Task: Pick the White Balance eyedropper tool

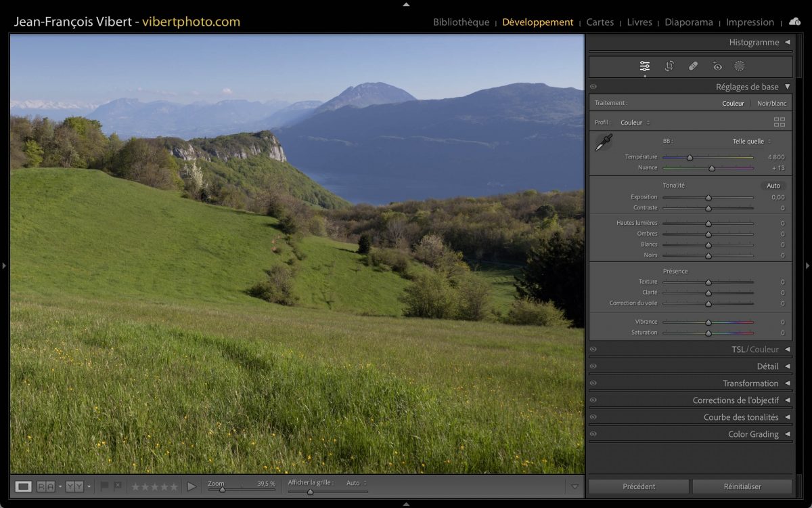Action: [x=604, y=142]
